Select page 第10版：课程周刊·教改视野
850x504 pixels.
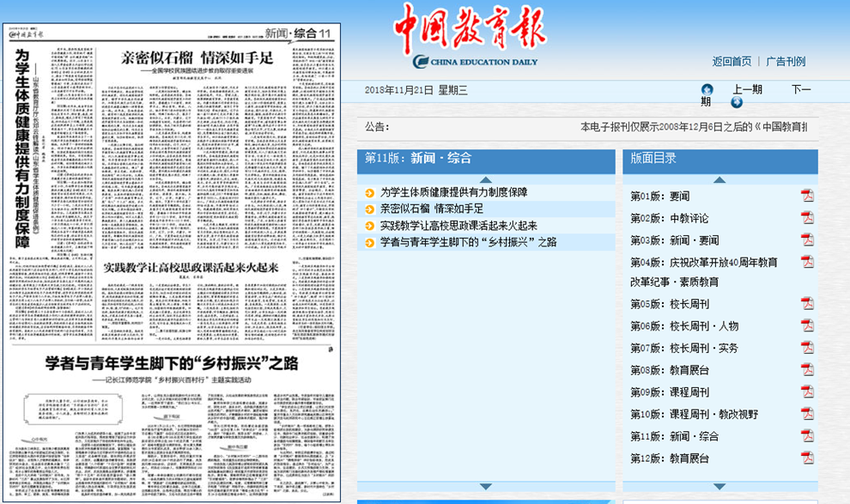pyautogui.click(x=694, y=415)
